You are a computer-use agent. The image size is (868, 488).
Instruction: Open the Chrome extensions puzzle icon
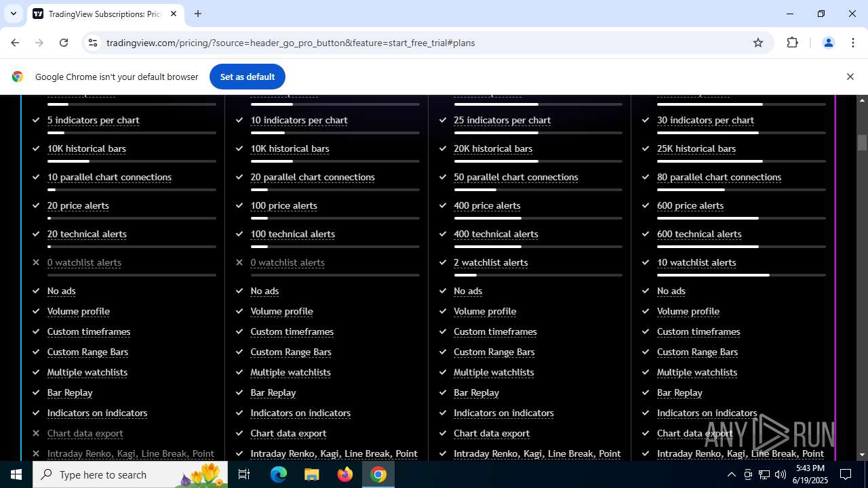click(x=792, y=43)
